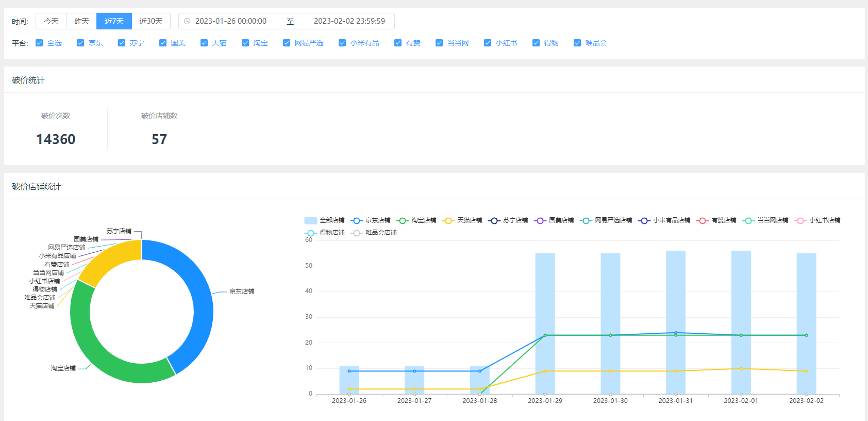Click the 2023-02-02 all-stores bar

(807, 323)
